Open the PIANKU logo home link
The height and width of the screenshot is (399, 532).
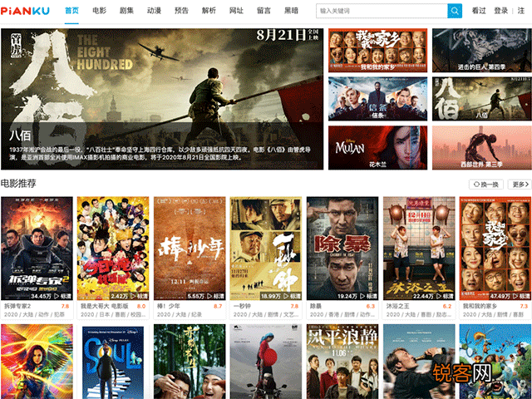(25, 11)
